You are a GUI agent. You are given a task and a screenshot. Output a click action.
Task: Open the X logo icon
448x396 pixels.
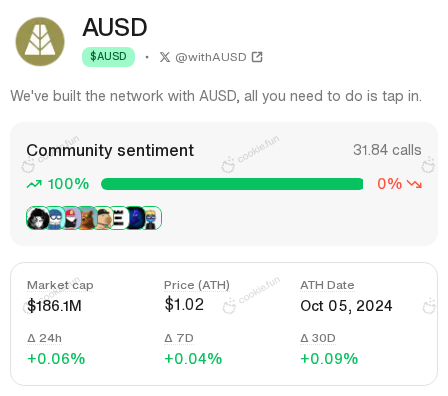pos(165,57)
